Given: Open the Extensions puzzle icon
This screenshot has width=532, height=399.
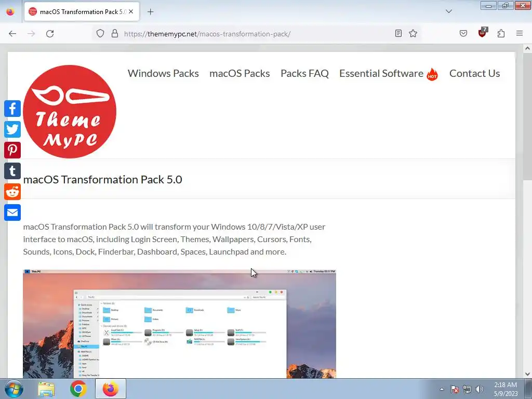Looking at the screenshot, I should [x=501, y=33].
